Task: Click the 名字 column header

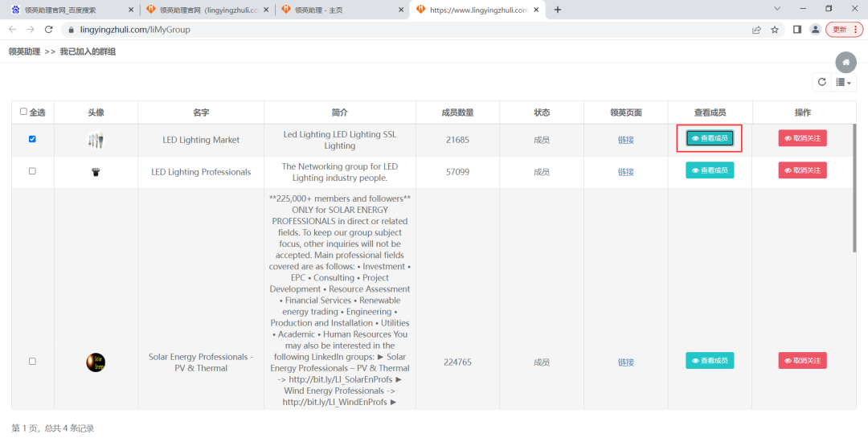Action: 201,113
